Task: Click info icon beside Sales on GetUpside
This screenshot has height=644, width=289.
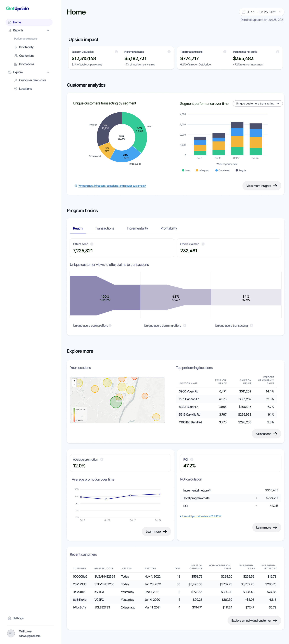Action: point(116,52)
